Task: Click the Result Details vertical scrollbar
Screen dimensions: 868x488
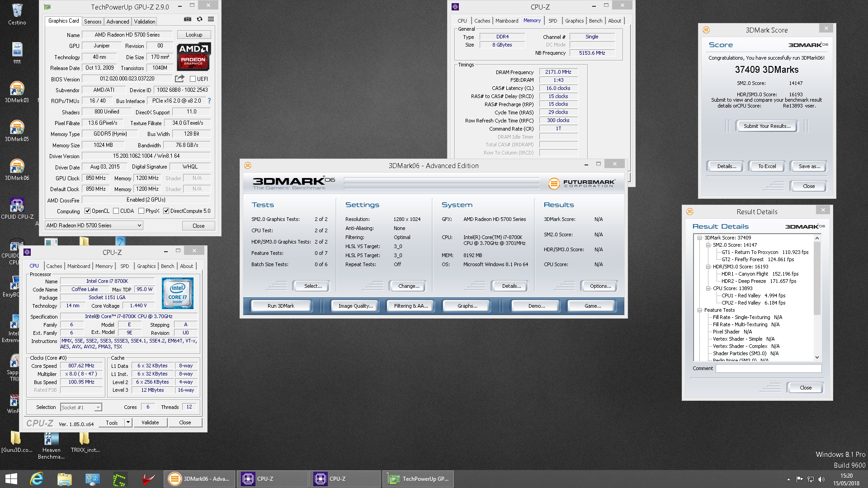Action: point(817,278)
